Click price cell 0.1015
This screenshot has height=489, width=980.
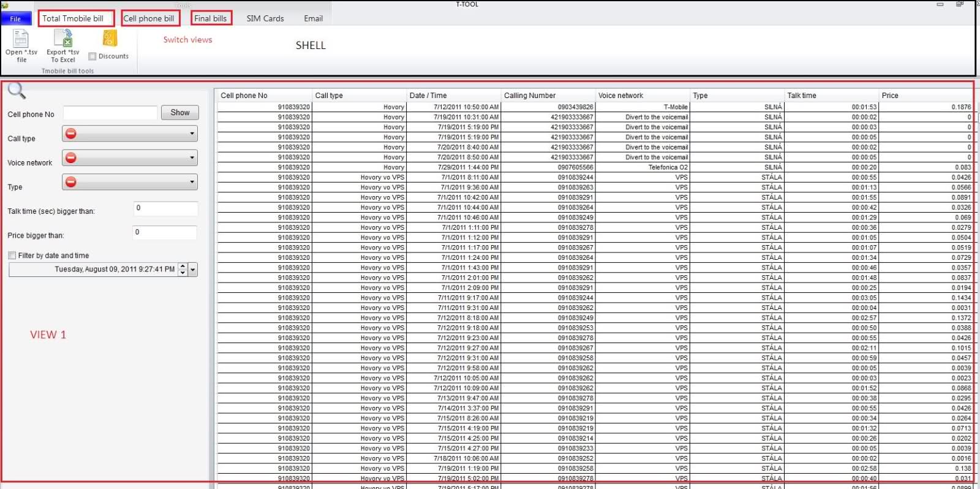[x=925, y=348]
